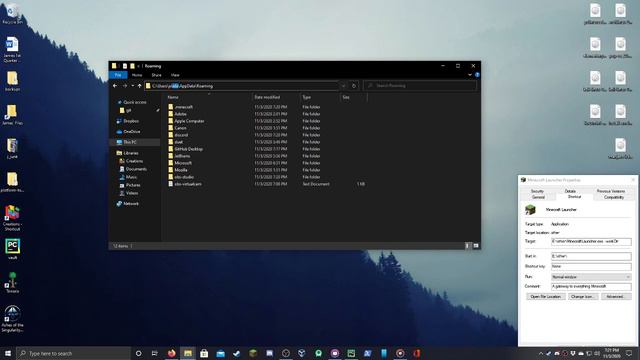
Task: Select Pictures library in navigation pane
Action: point(133,185)
